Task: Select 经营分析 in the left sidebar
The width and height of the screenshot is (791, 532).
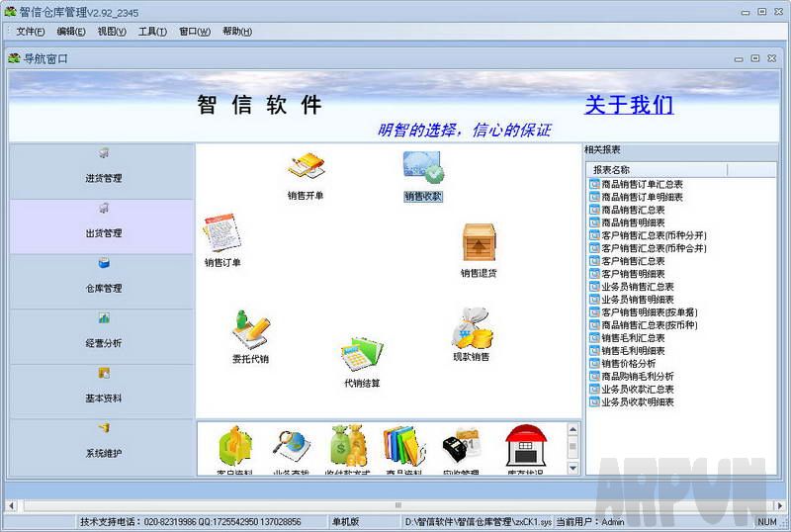Action: (102, 336)
